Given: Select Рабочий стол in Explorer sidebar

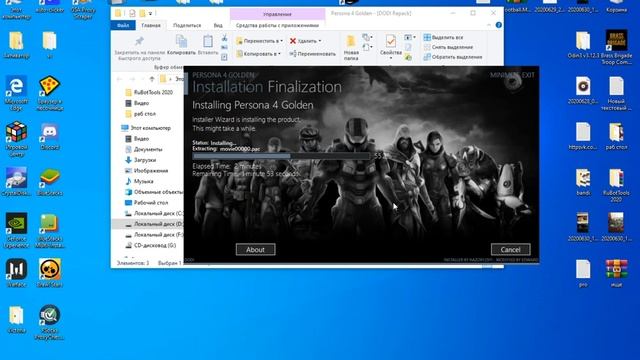Looking at the screenshot, I should (x=147, y=202).
